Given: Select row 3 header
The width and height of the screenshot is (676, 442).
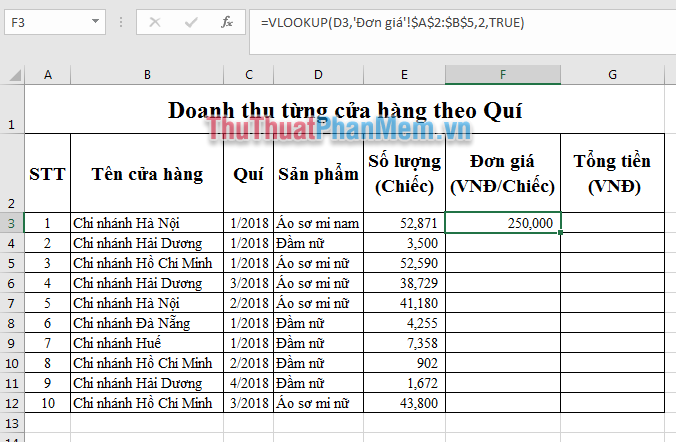Looking at the screenshot, I should tap(12, 223).
